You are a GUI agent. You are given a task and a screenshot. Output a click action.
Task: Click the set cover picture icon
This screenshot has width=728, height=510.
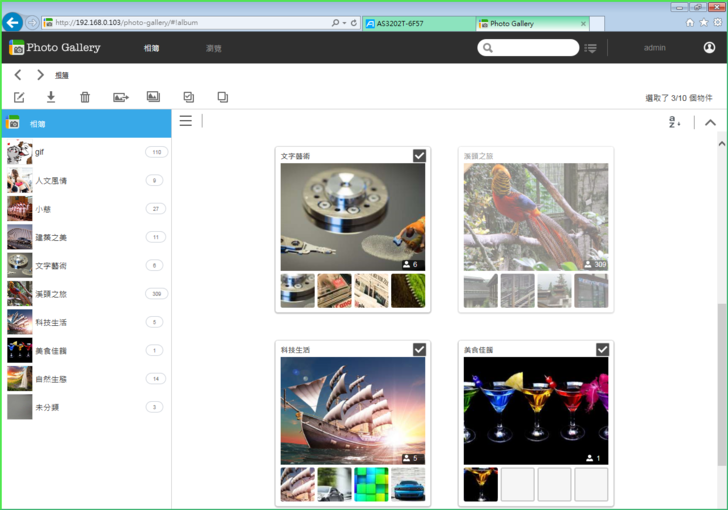pos(153,97)
